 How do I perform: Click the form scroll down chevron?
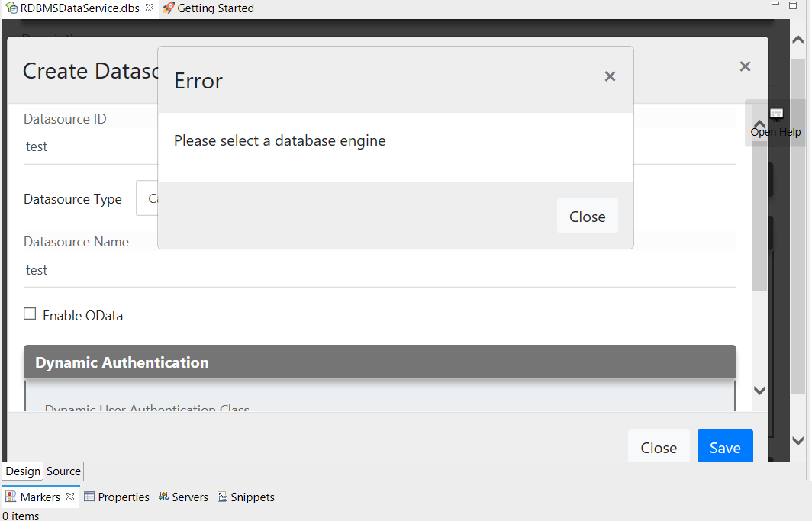tap(759, 391)
